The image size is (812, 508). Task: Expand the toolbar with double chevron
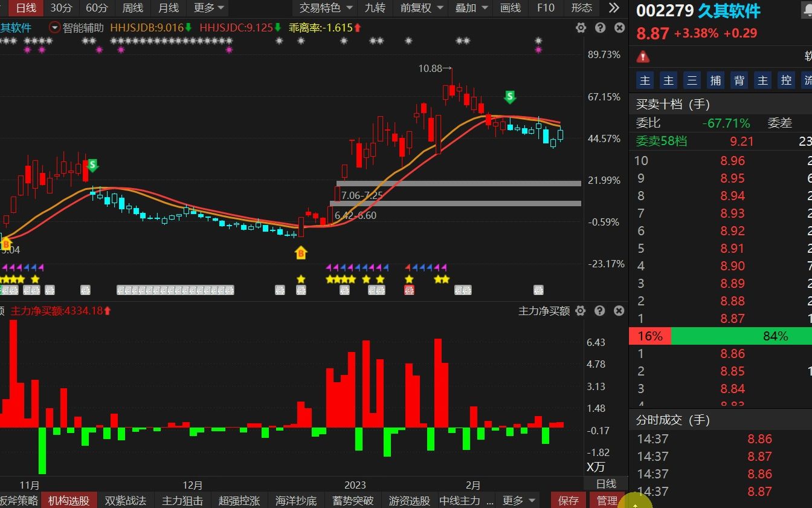(x=614, y=8)
